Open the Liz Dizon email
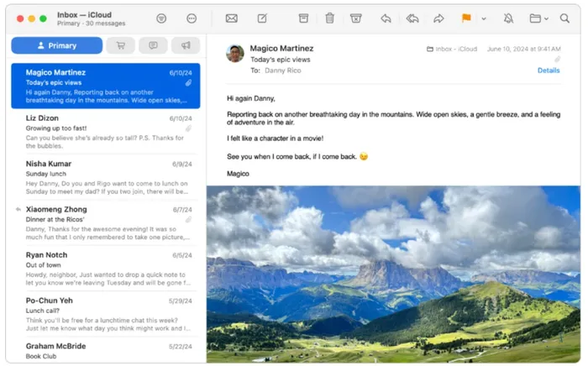 (x=106, y=132)
